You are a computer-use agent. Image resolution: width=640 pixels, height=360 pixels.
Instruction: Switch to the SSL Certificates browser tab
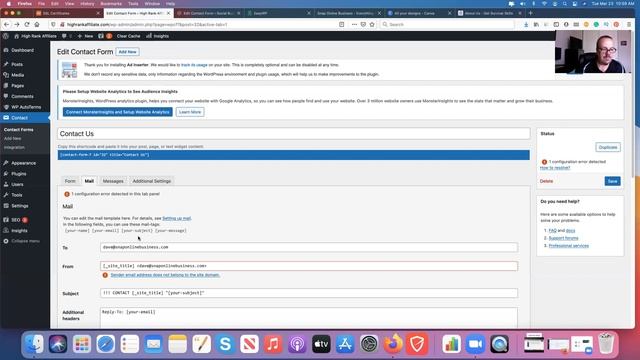[x=67, y=13]
